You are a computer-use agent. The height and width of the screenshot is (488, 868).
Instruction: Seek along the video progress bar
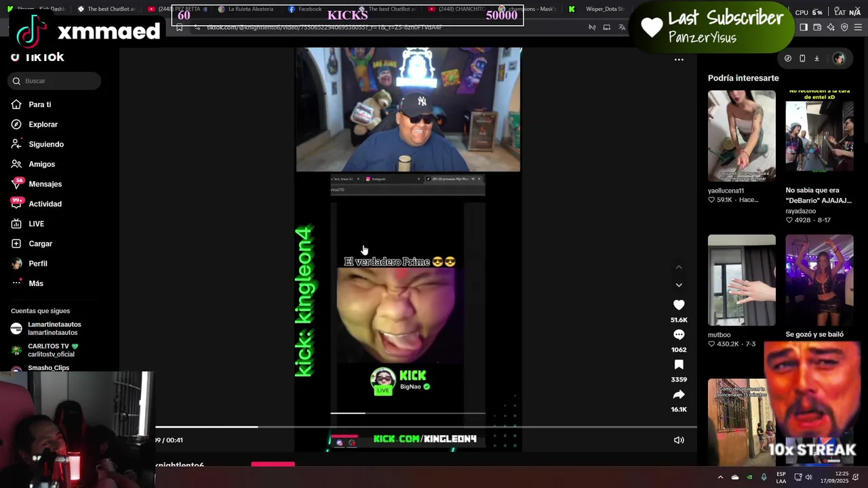(426, 427)
